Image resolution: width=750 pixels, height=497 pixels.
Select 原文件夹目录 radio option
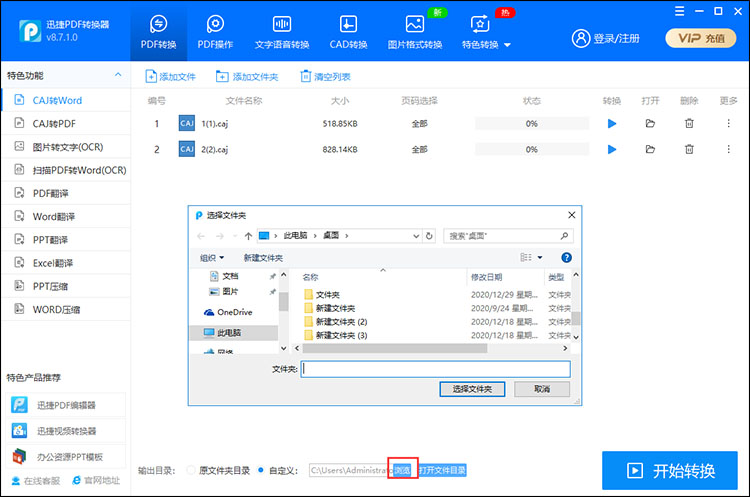[x=191, y=470]
